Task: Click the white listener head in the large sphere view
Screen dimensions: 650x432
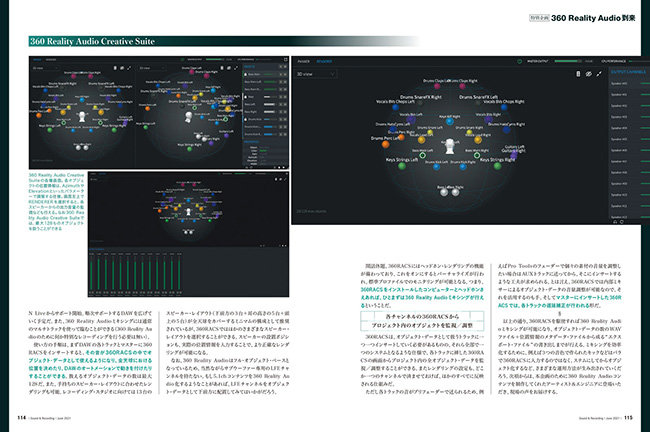Action: (450, 146)
